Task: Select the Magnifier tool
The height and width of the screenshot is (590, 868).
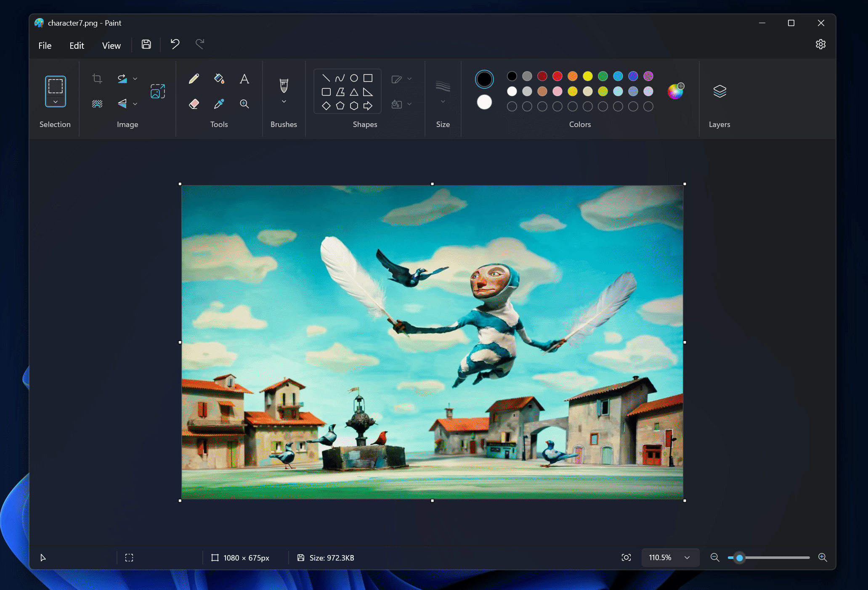Action: click(244, 103)
